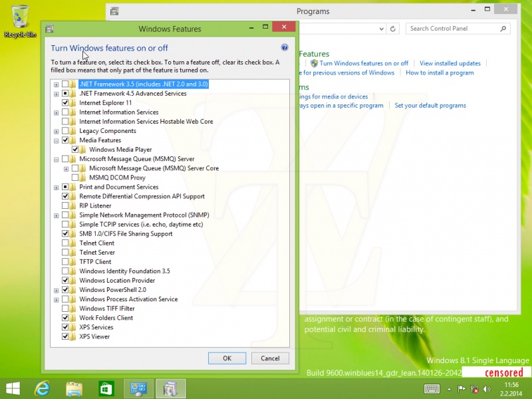The width and height of the screenshot is (532, 399).
Task: Refresh the Programs window address bar
Action: (x=393, y=29)
